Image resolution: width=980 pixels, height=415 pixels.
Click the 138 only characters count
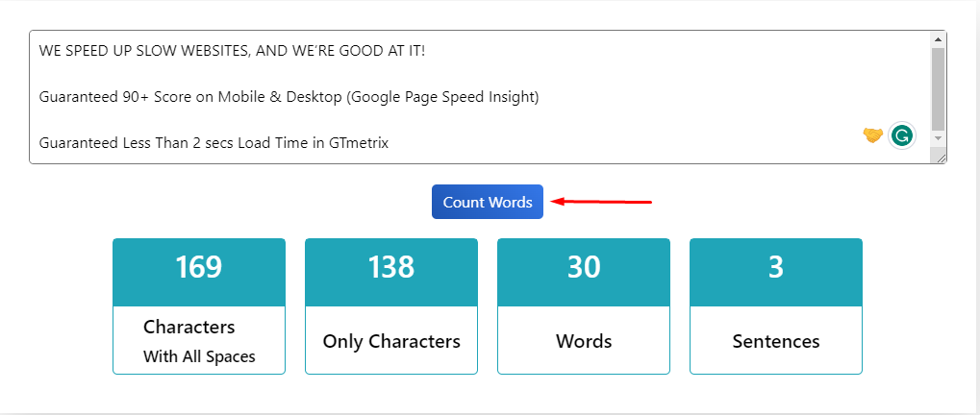coord(391,267)
